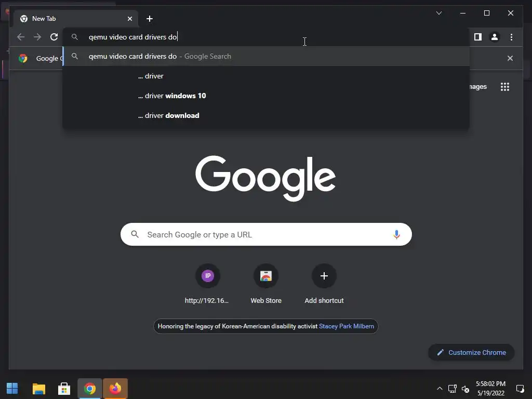Show hidden tray icons chevron
This screenshot has height=399, width=532.
pyautogui.click(x=440, y=389)
